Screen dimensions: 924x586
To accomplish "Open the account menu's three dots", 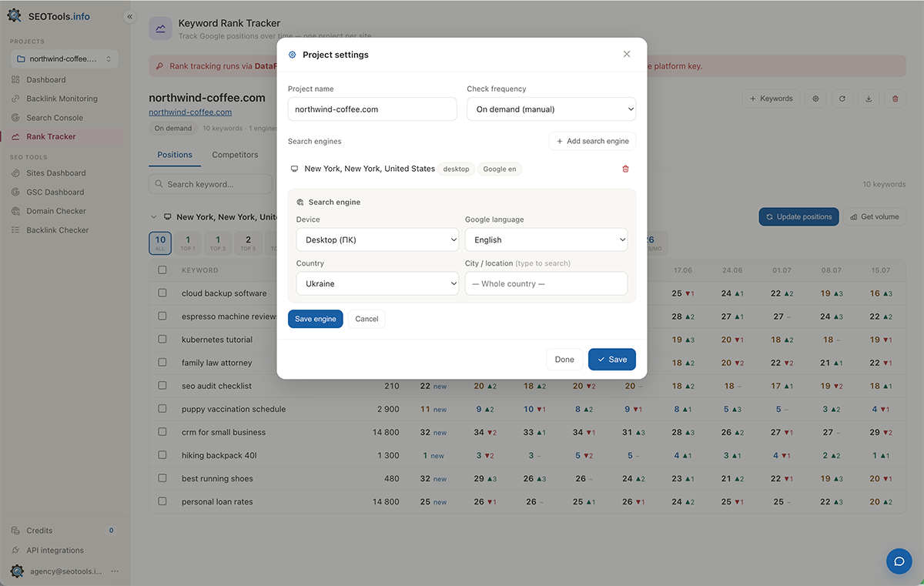I will 115,571.
